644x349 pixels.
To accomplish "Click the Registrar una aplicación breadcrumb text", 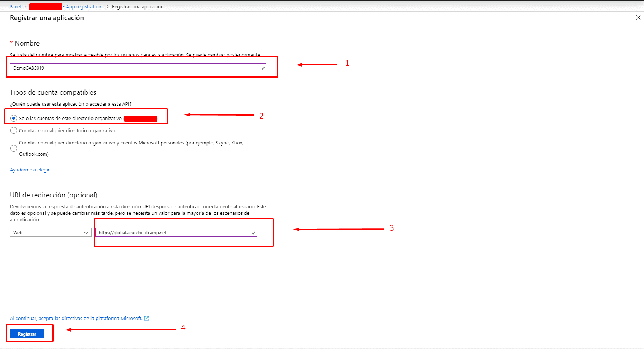I will click(138, 7).
